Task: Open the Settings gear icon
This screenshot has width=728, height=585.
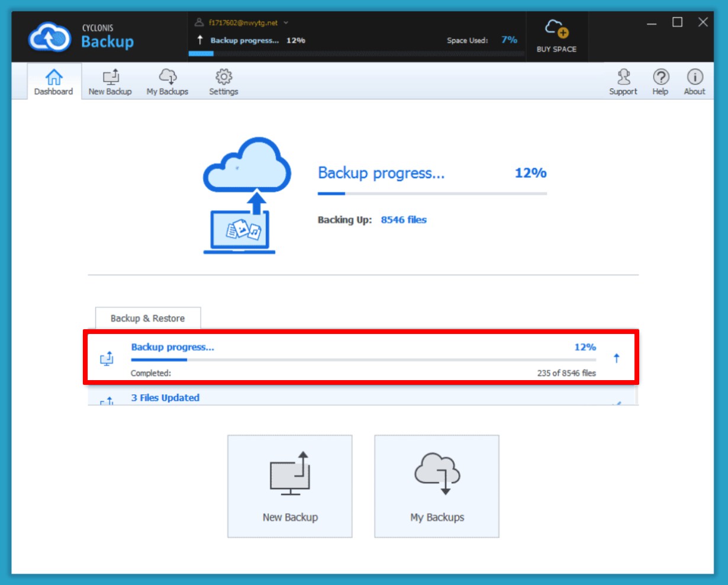Action: [x=223, y=77]
